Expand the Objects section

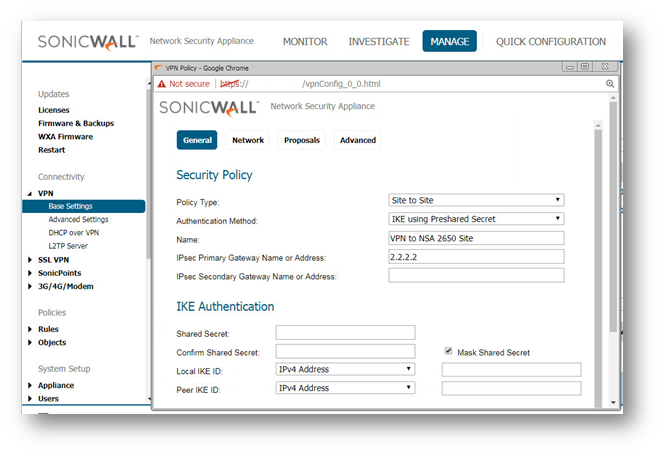pyautogui.click(x=30, y=342)
